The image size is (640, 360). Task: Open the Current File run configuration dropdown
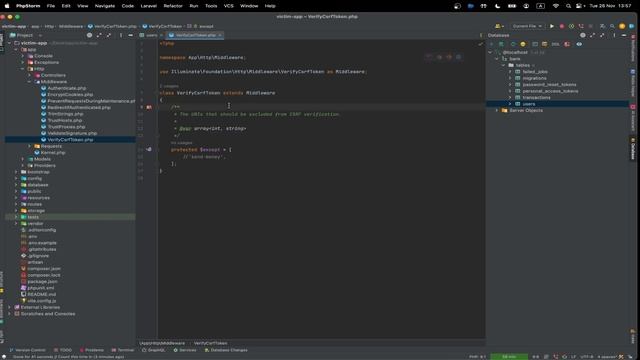coord(527,26)
